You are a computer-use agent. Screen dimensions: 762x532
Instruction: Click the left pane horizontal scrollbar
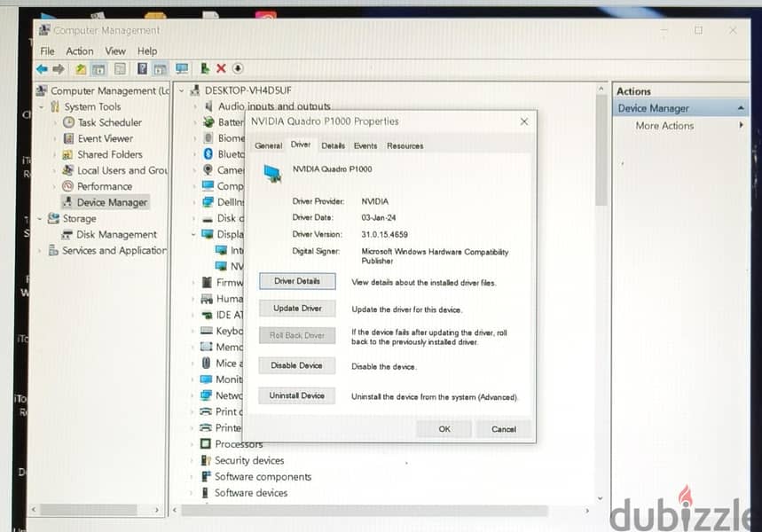(x=89, y=510)
